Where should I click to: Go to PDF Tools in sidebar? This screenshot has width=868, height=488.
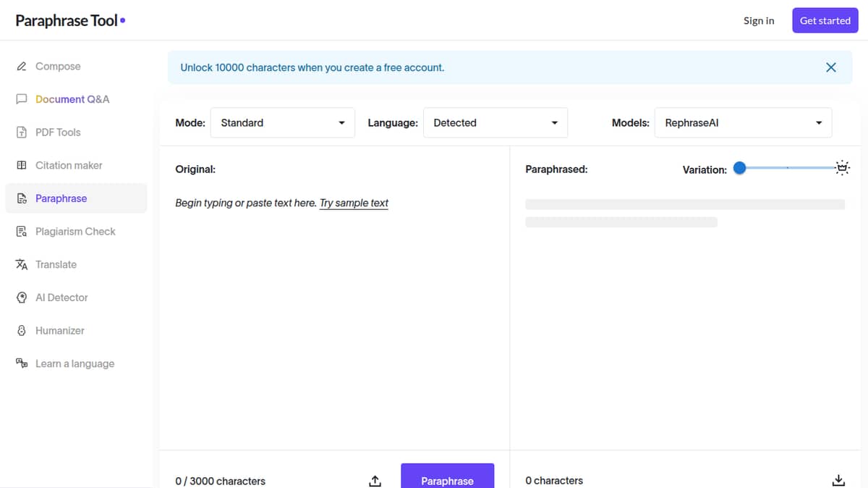[x=76, y=132]
